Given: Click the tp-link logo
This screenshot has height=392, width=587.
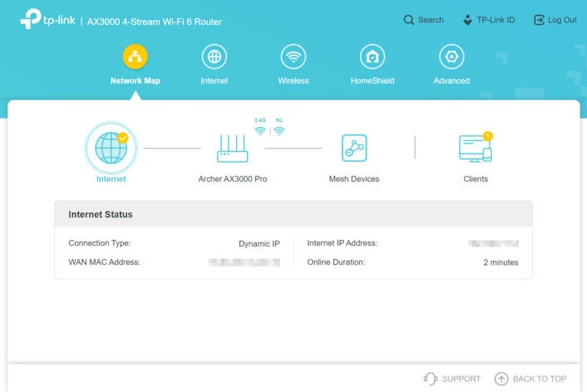Looking at the screenshot, I should [47, 20].
